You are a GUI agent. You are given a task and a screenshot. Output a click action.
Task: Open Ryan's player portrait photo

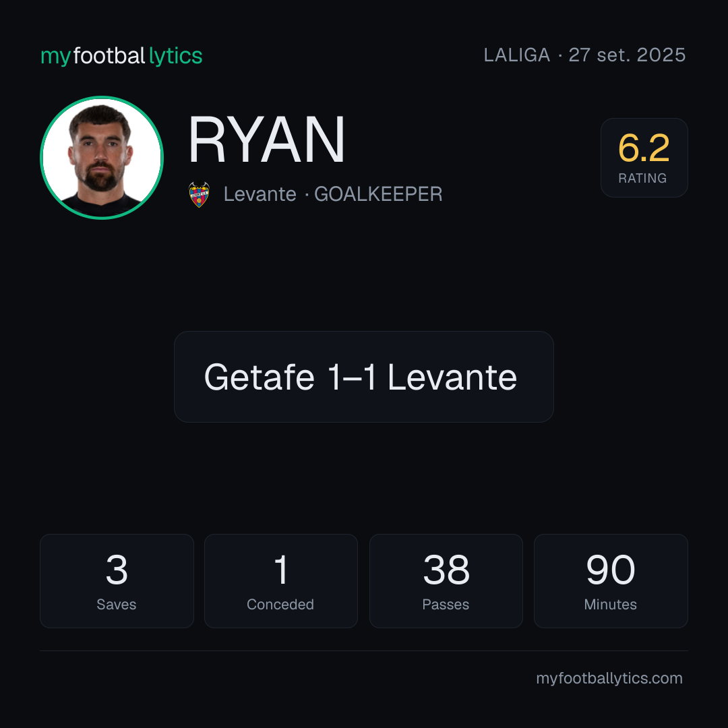(x=102, y=157)
